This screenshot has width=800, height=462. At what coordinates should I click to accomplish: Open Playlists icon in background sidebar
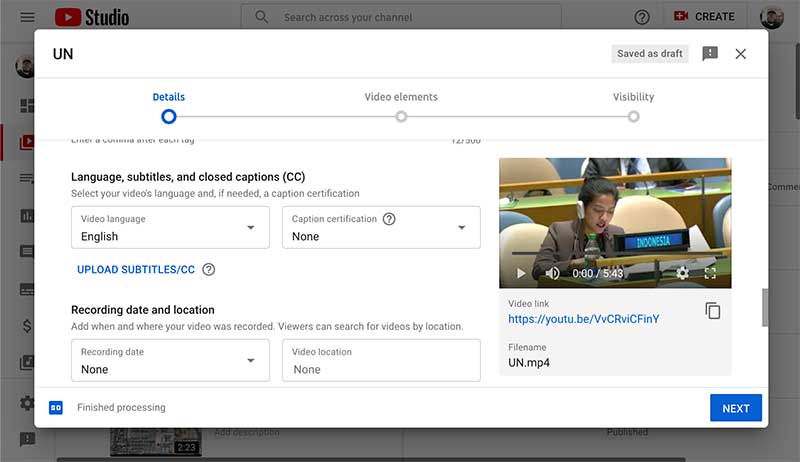coord(27,178)
